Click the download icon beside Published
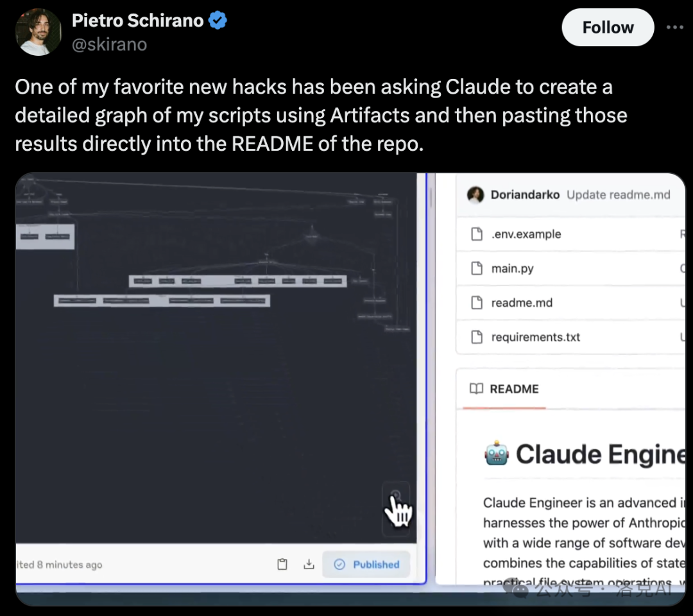 (309, 564)
